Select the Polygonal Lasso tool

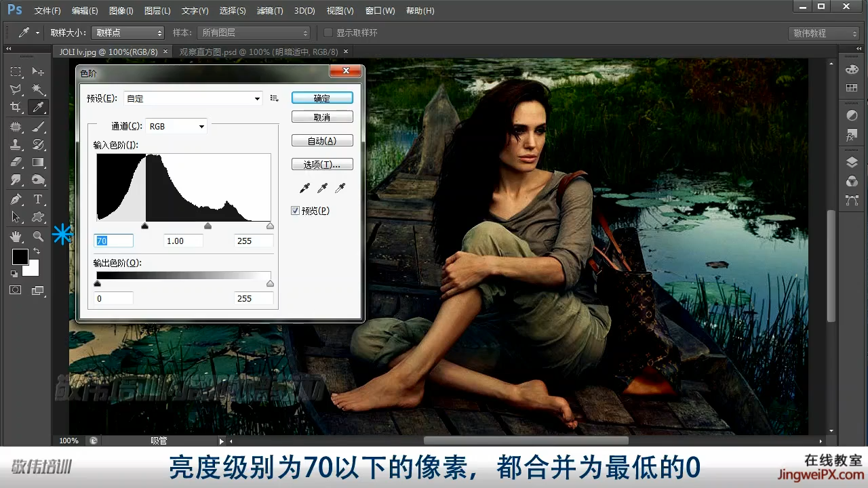pyautogui.click(x=16, y=89)
